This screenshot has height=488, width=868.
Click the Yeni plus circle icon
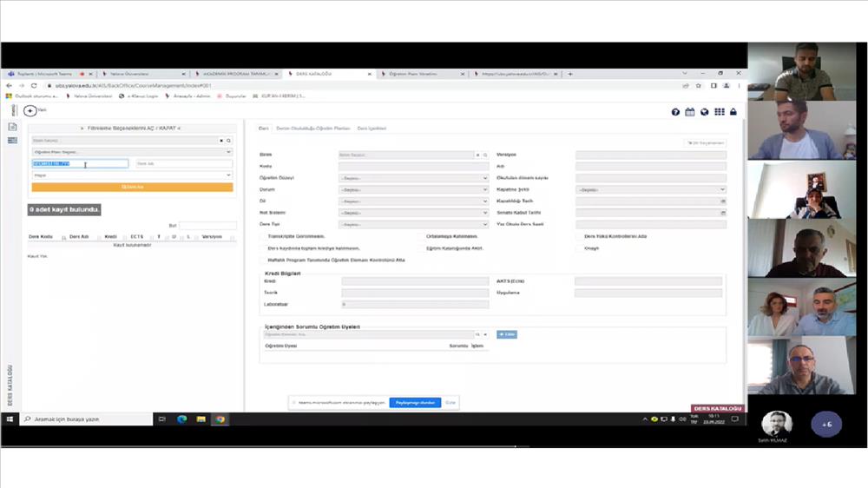pos(30,111)
